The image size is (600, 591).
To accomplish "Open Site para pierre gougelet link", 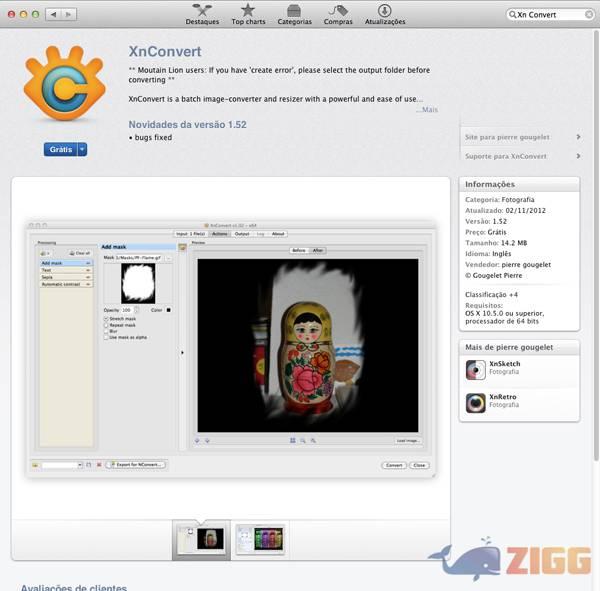I will [x=507, y=137].
